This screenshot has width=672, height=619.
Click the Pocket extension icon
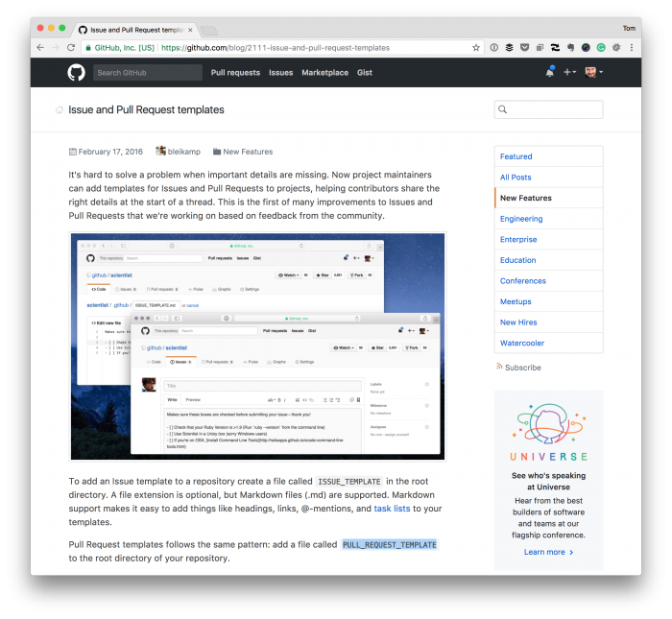tap(524, 48)
